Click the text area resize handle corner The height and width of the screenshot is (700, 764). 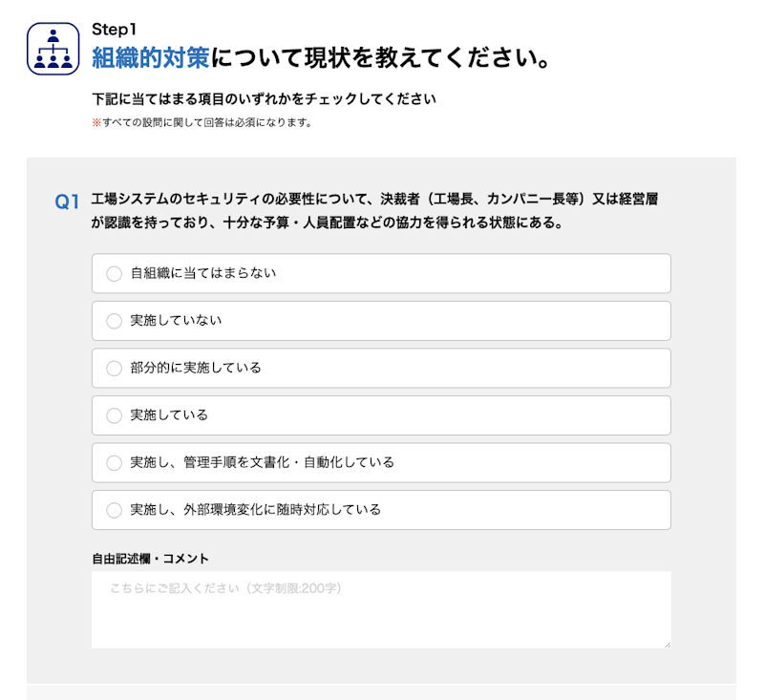[x=666, y=644]
